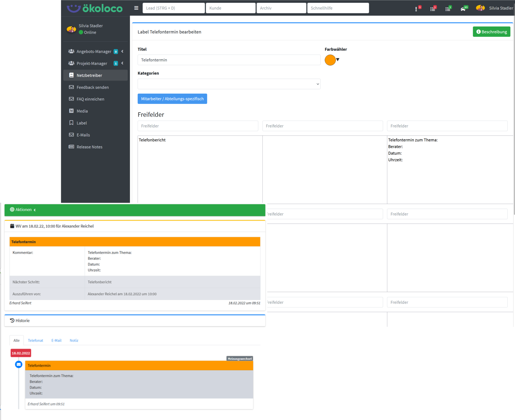Collapse the Aktionen panel
This screenshot has width=515, height=420.
coord(35,210)
